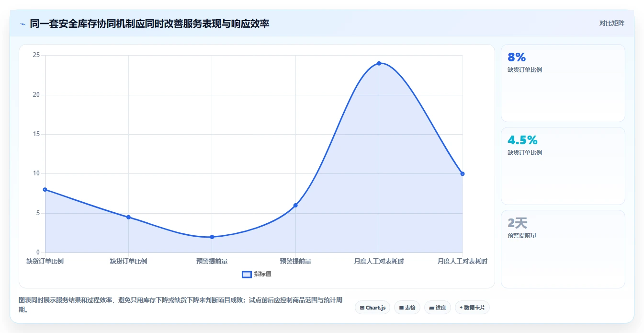Click the 4.5% value text

pos(522,140)
